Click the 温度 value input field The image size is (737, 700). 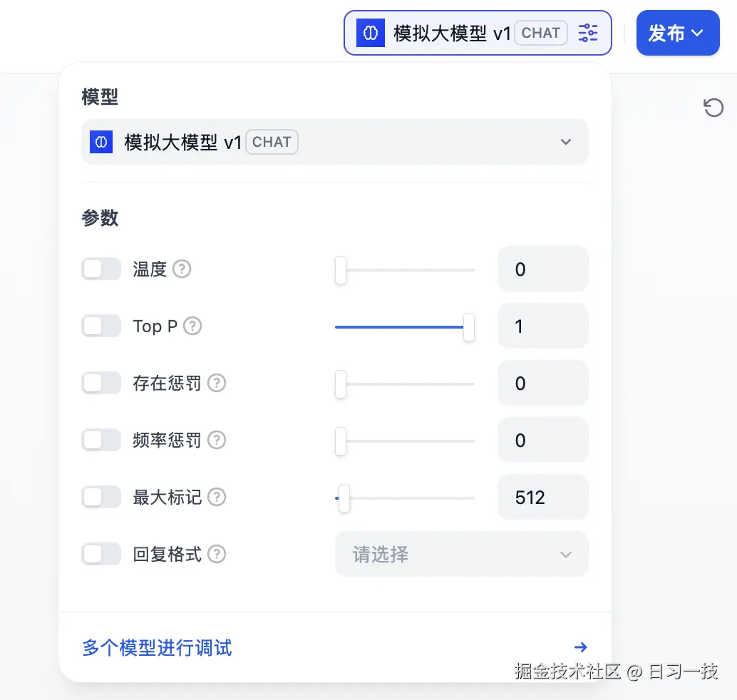(x=542, y=269)
